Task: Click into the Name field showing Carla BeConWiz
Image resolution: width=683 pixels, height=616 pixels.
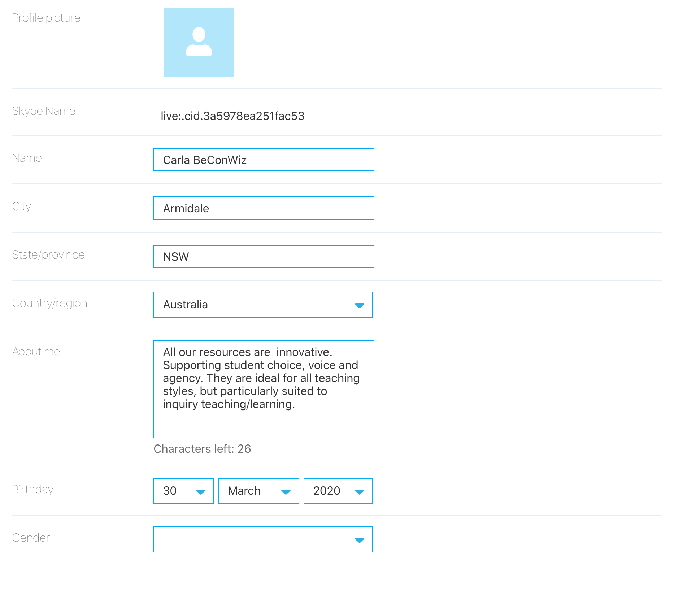Action: click(264, 160)
